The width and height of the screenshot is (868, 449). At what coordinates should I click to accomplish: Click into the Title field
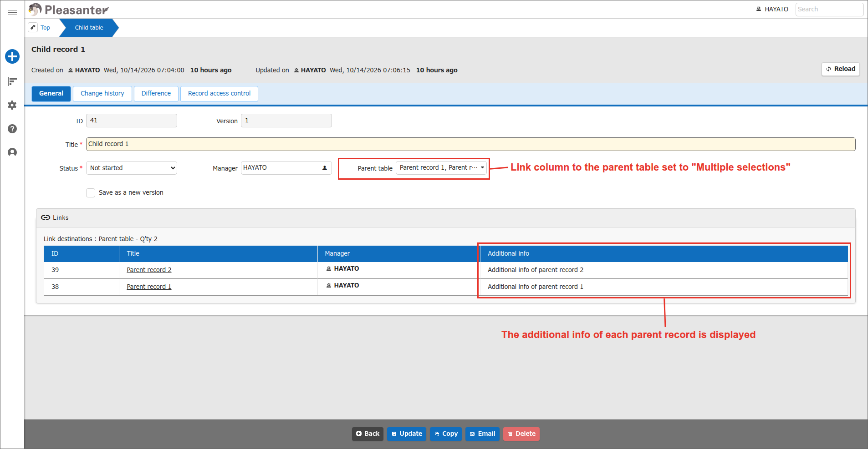click(470, 144)
